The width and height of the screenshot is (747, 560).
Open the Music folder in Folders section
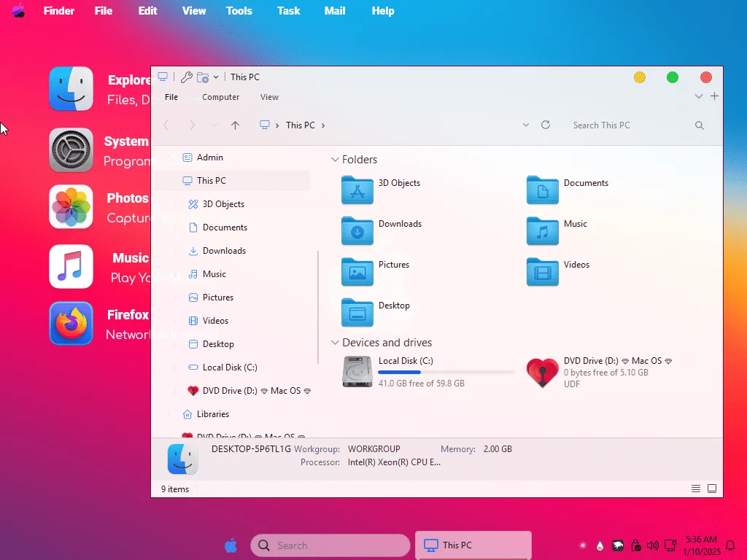click(542, 231)
